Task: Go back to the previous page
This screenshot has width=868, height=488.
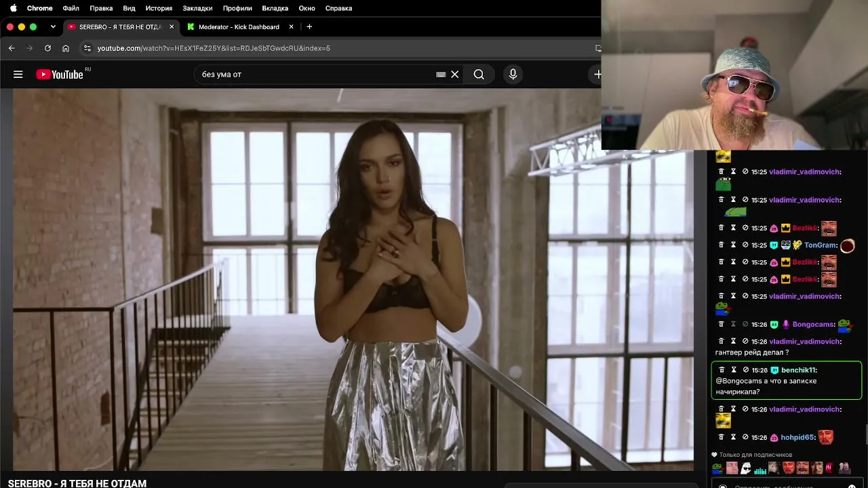Action: pos(12,48)
